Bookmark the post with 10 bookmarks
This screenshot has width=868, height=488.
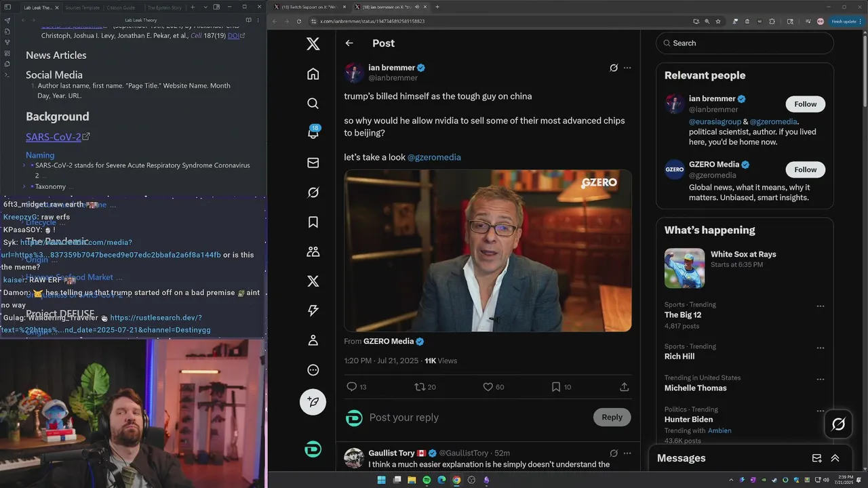555,387
